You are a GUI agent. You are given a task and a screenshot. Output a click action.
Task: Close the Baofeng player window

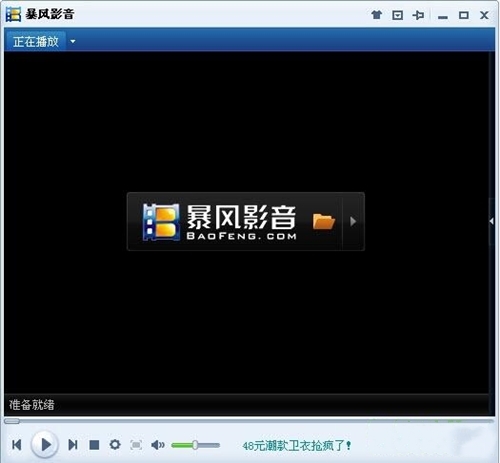[x=484, y=15]
